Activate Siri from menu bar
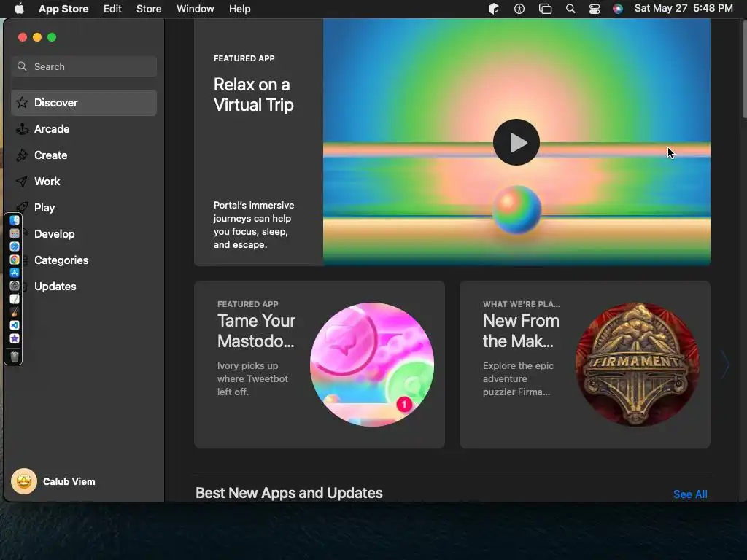Screen dimensions: 747x560 click(617, 9)
